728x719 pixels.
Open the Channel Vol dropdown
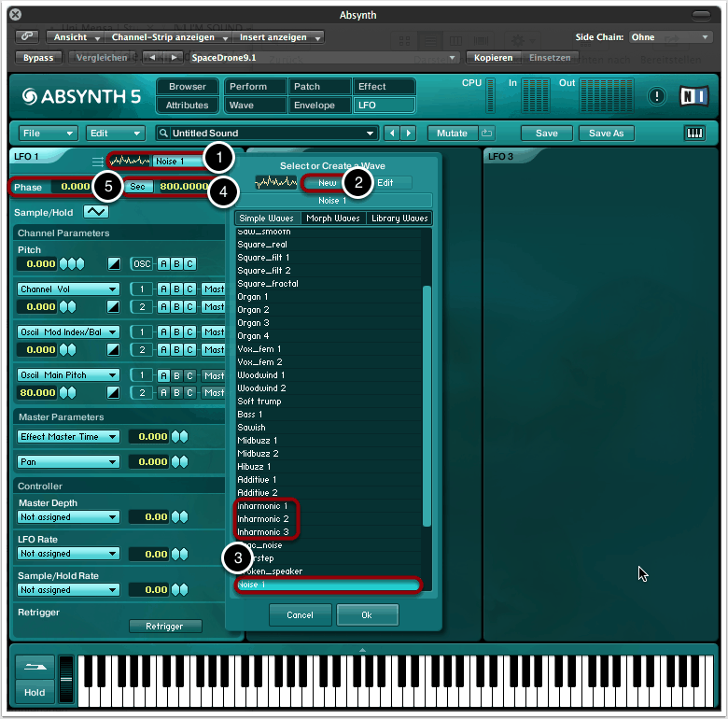point(68,289)
